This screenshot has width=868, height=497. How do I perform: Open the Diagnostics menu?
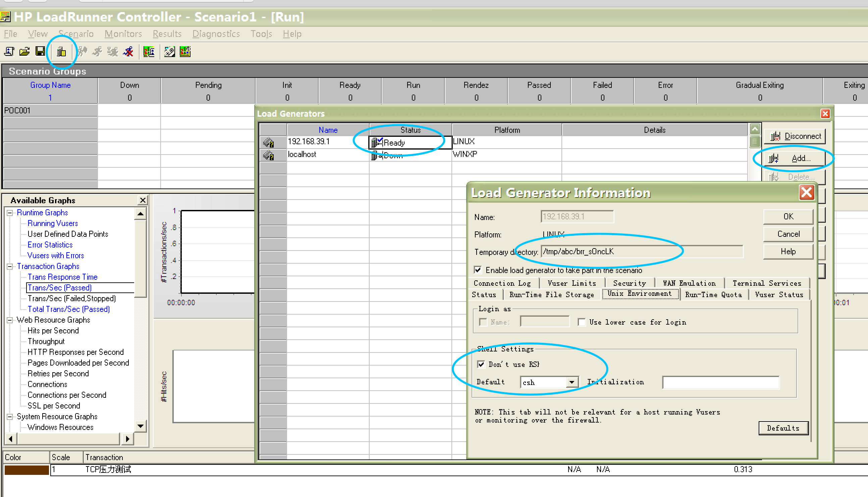coord(216,34)
